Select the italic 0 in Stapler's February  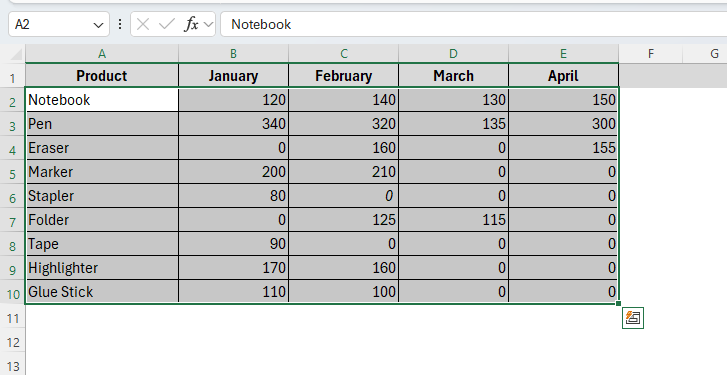(x=344, y=196)
